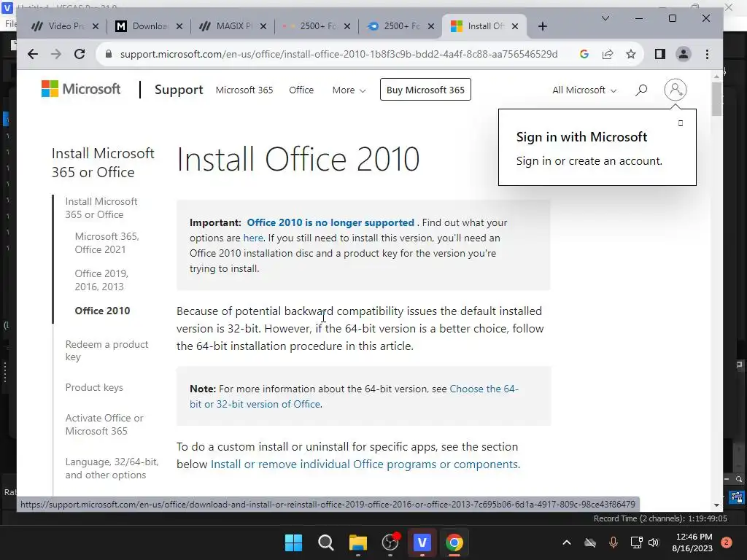The image size is (747, 560).
Task: Click the page vertical scrollbar thumb
Action: [x=716, y=99]
